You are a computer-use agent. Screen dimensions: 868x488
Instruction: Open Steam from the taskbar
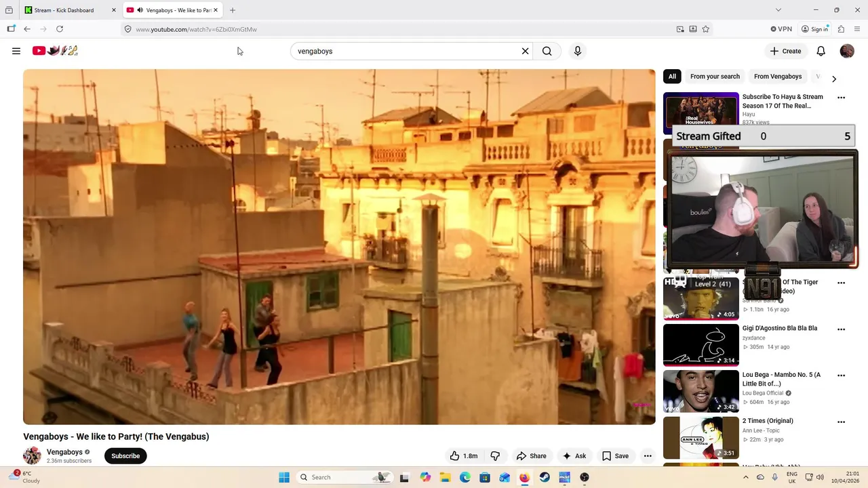(545, 477)
